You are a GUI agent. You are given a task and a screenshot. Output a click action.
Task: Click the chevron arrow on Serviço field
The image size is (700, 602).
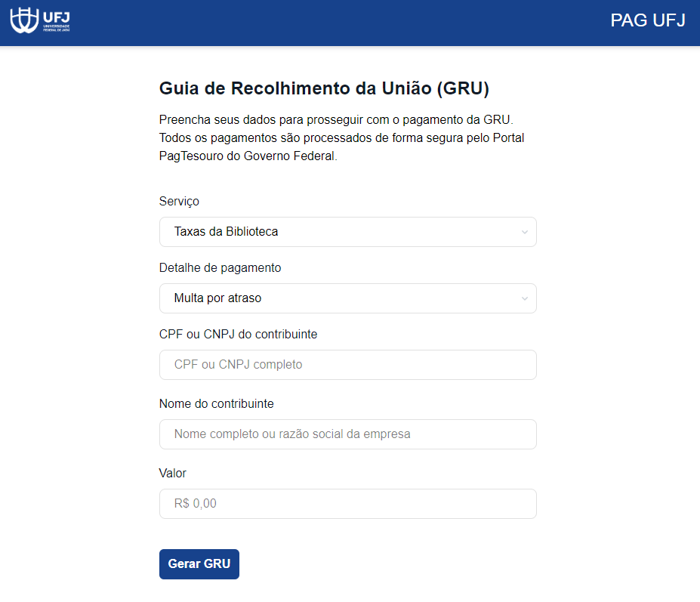[x=525, y=232]
